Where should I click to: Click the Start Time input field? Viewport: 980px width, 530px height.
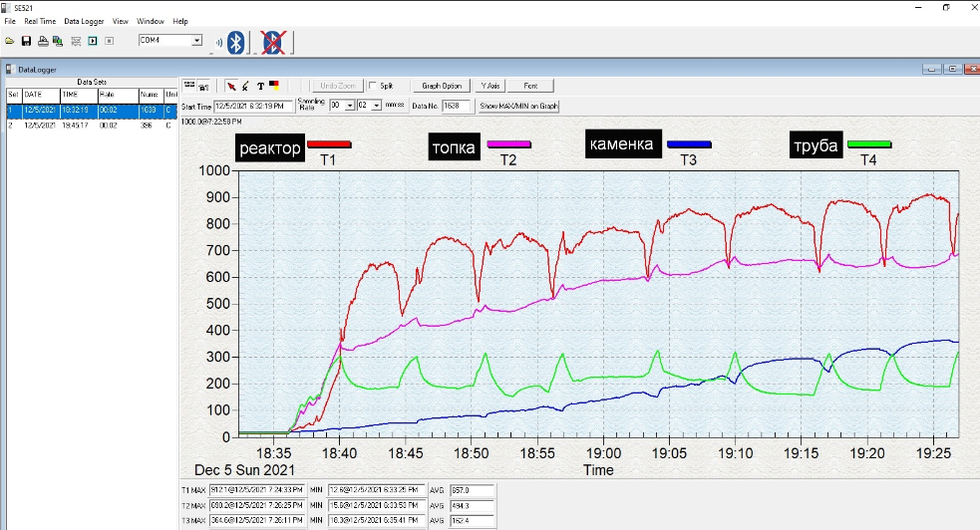tap(253, 105)
